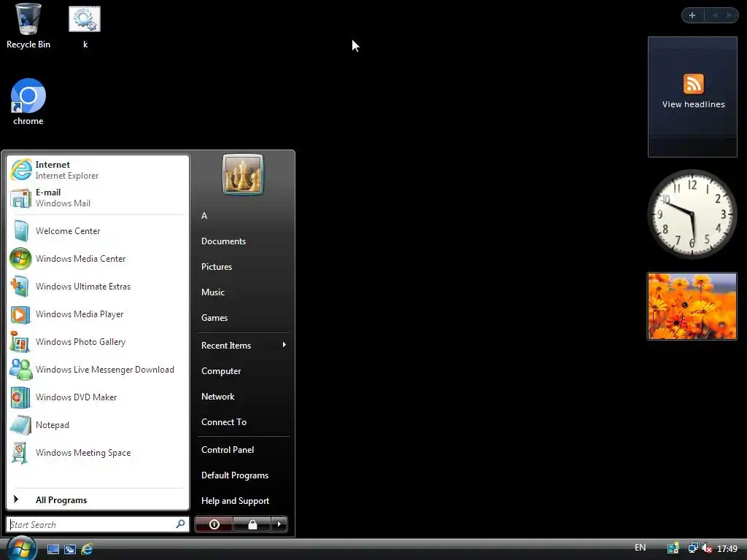Open Notepad from Start menu
Image resolution: width=747 pixels, height=560 pixels.
(x=98, y=425)
